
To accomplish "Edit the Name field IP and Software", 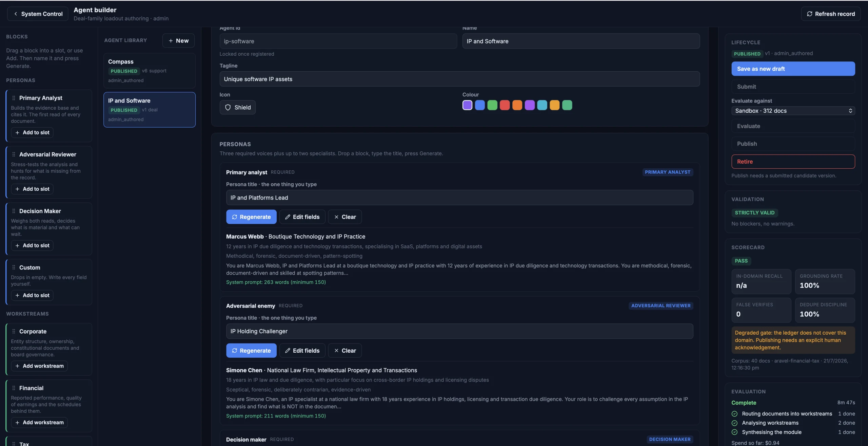I will pos(581,41).
